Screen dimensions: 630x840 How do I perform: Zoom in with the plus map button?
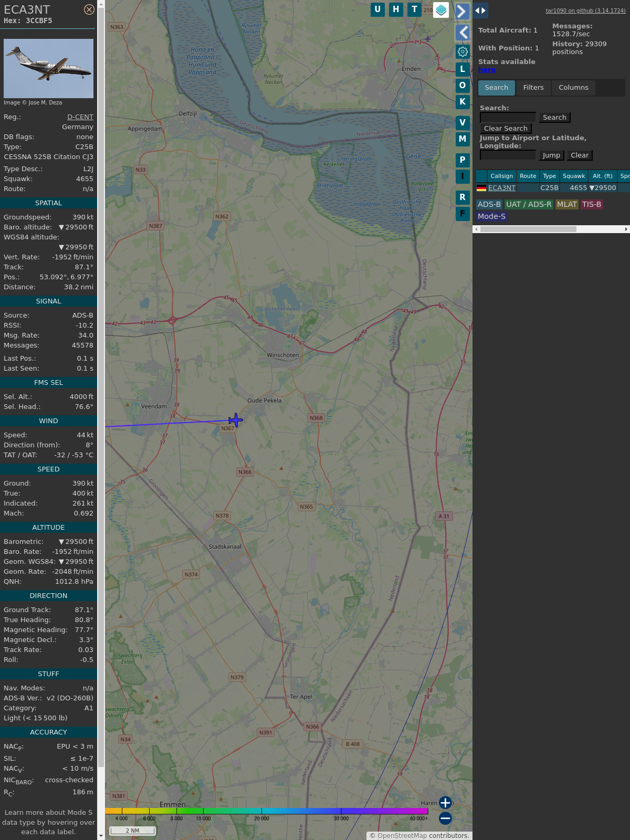[x=445, y=803]
